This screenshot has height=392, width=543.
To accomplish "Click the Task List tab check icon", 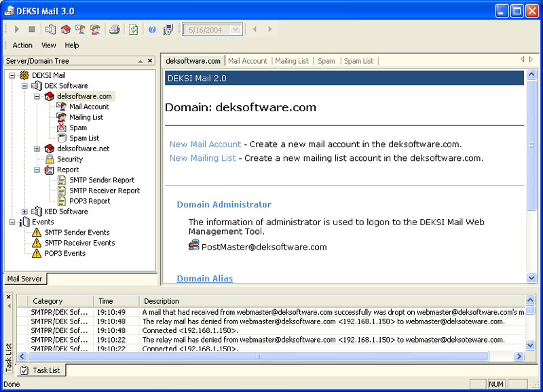I will [24, 370].
